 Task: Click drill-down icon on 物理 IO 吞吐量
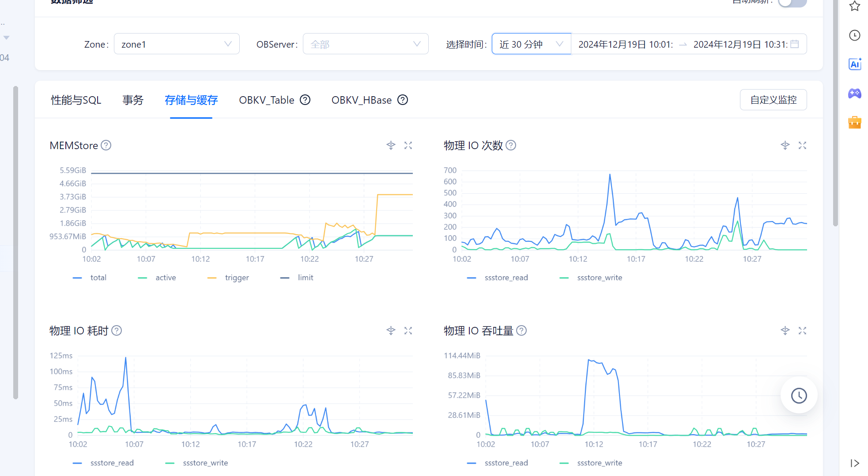point(785,330)
